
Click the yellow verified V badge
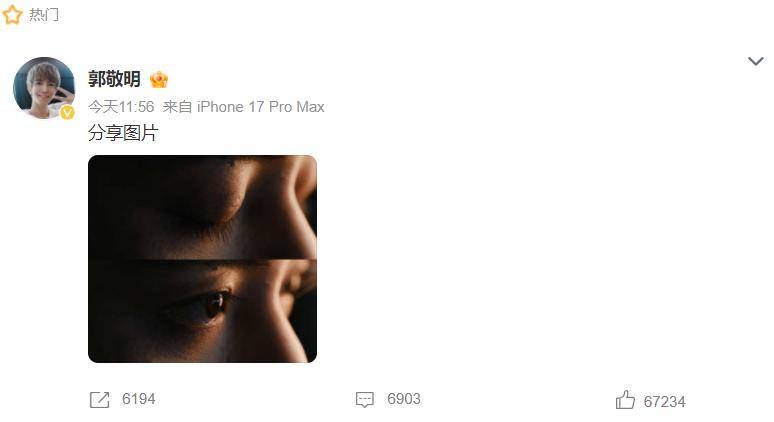[x=68, y=113]
